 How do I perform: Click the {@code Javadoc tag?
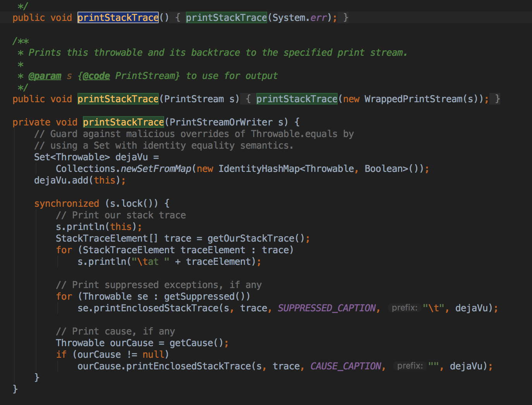[x=94, y=76]
